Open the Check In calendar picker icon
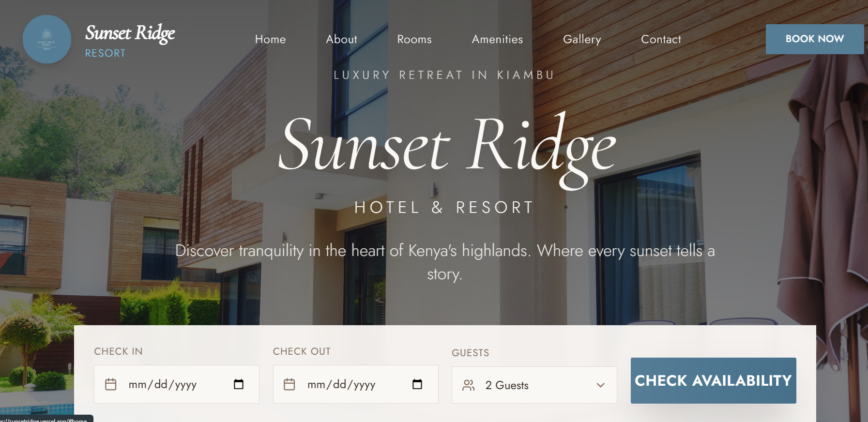Screen dimensions: 868x422 coord(239,384)
